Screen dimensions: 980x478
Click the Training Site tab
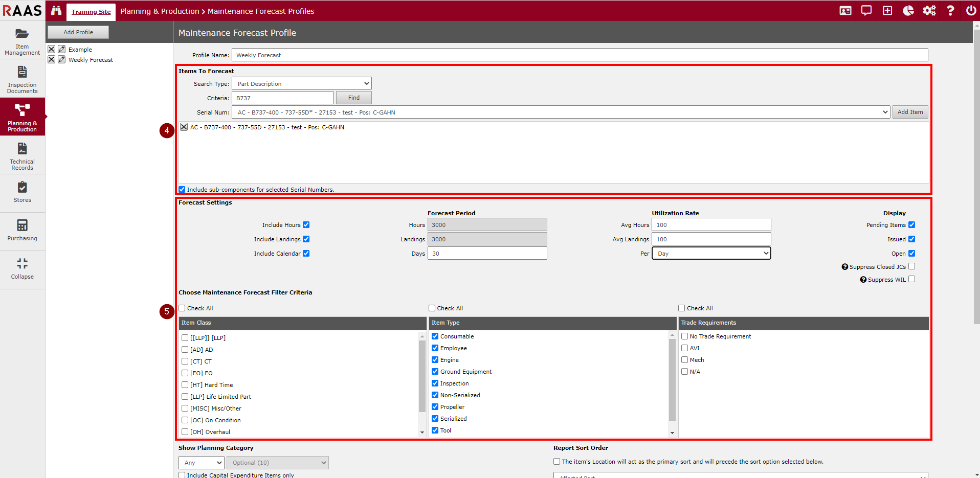tap(91, 12)
